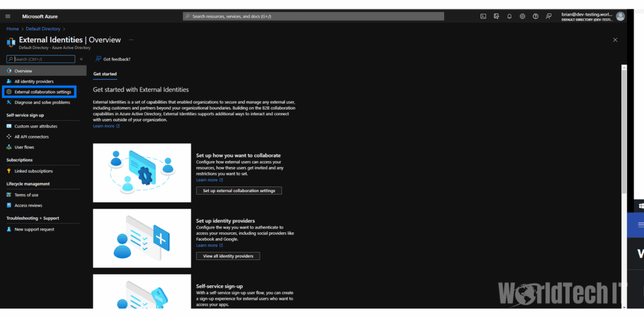Open Diagnose and solve problems

[43, 103]
